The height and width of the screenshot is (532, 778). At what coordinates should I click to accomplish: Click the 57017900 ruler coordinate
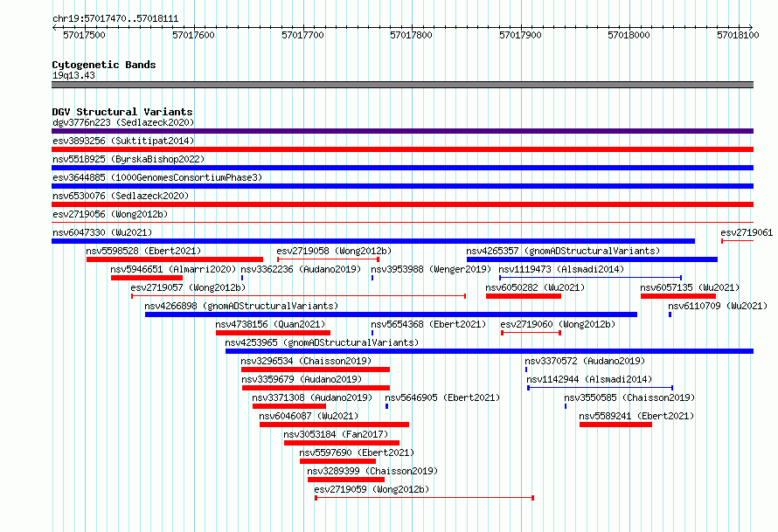(520, 35)
